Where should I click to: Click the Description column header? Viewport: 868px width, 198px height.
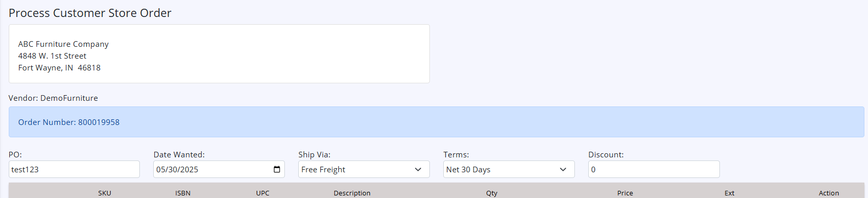point(352,193)
